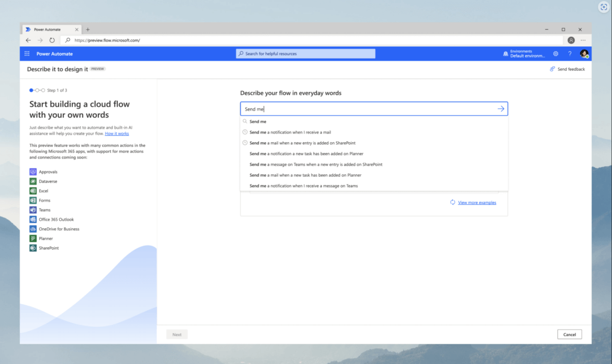Open the How it works link
This screenshot has height=364, width=612.
click(x=117, y=134)
